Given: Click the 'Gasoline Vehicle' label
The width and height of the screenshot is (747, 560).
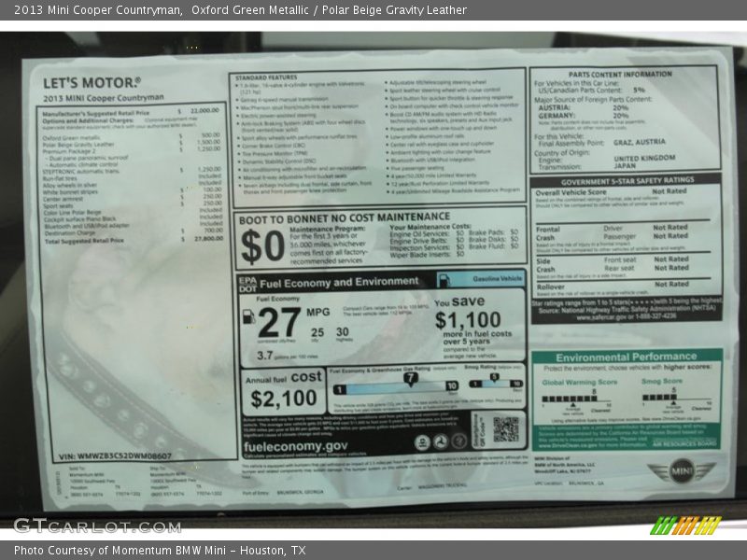Looking at the screenshot, I should (x=498, y=278).
